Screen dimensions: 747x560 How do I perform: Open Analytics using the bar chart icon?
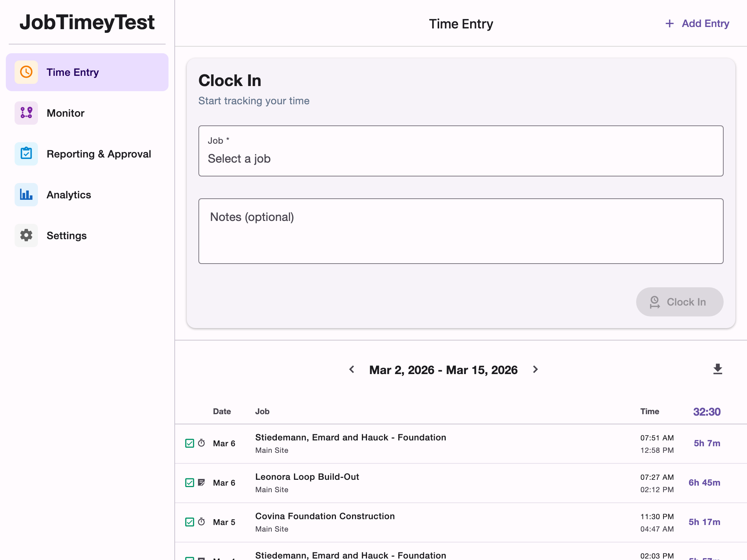[26, 195]
